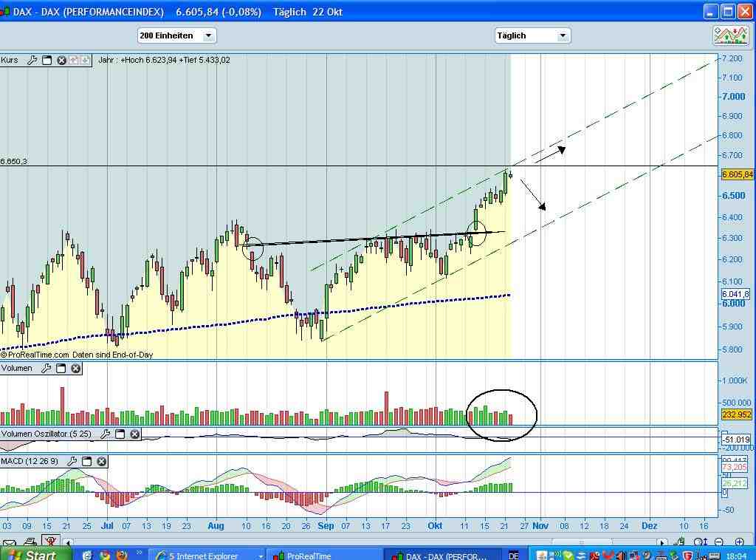Click the Dez date axis label
The width and height of the screenshot is (756, 560).
click(x=650, y=526)
